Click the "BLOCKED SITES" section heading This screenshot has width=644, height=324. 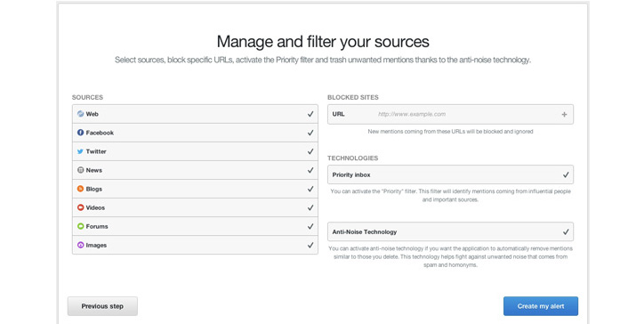(x=353, y=97)
